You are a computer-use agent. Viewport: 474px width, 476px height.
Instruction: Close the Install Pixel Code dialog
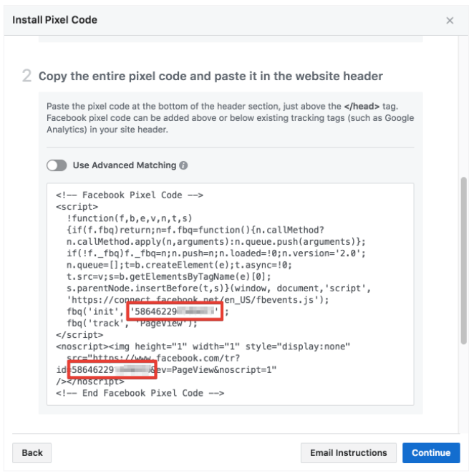coord(450,20)
